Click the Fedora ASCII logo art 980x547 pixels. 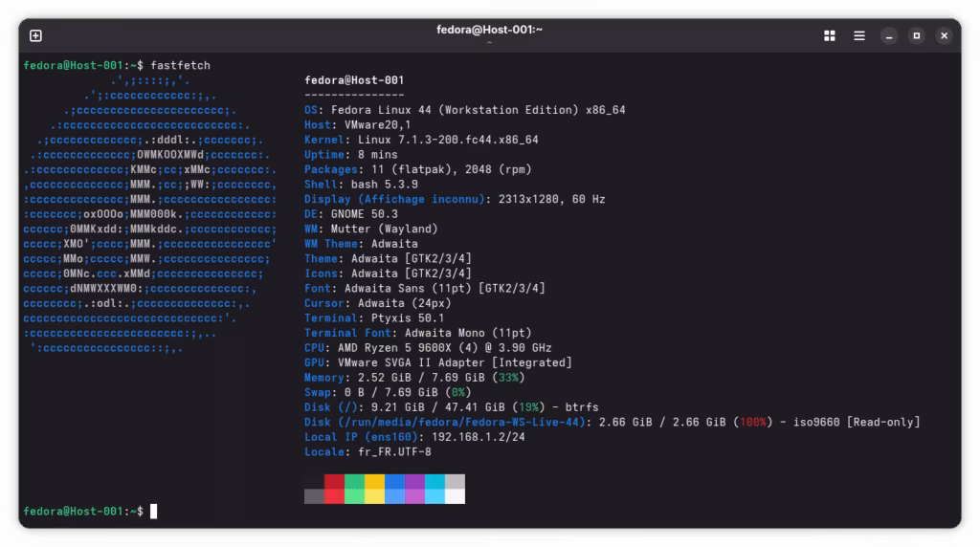click(x=150, y=214)
